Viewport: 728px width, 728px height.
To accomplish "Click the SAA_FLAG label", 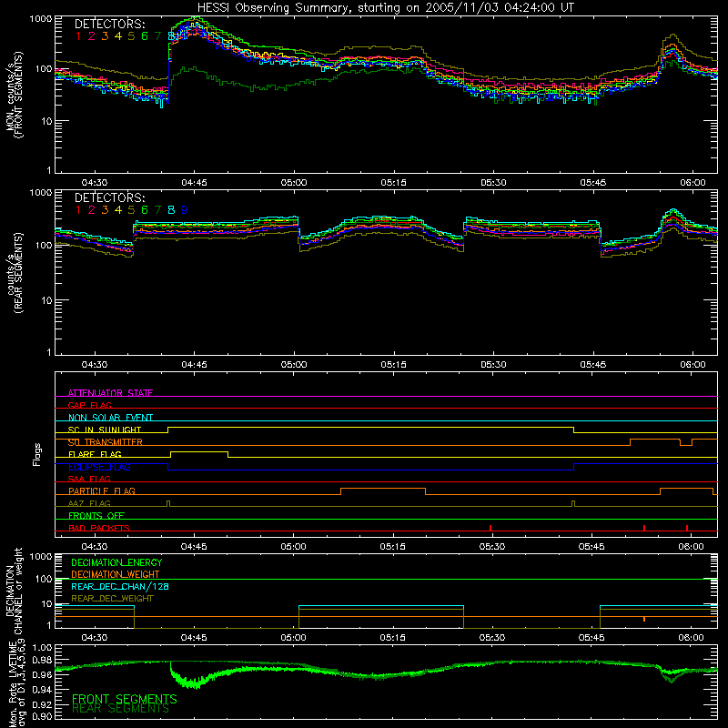I will tap(89, 479).
